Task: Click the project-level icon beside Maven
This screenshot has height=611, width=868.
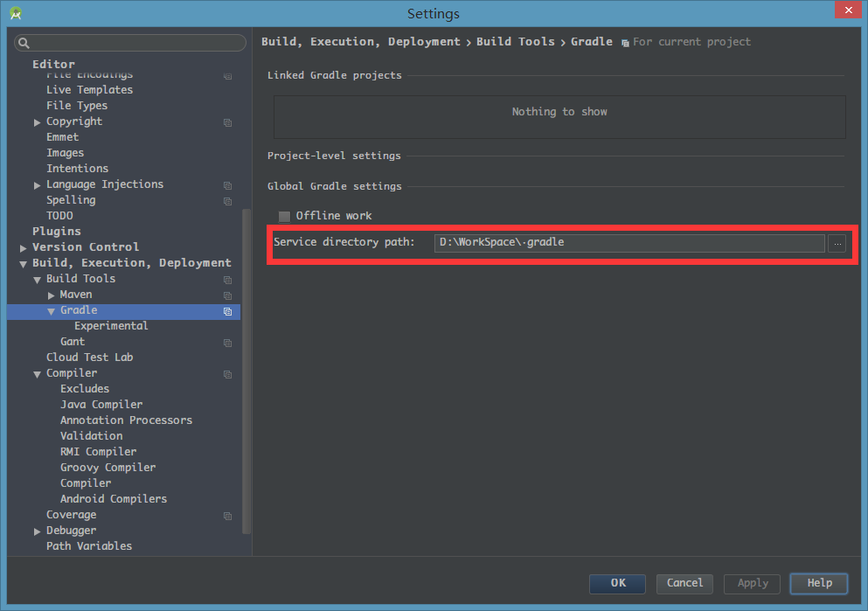Action: pyautogui.click(x=227, y=295)
